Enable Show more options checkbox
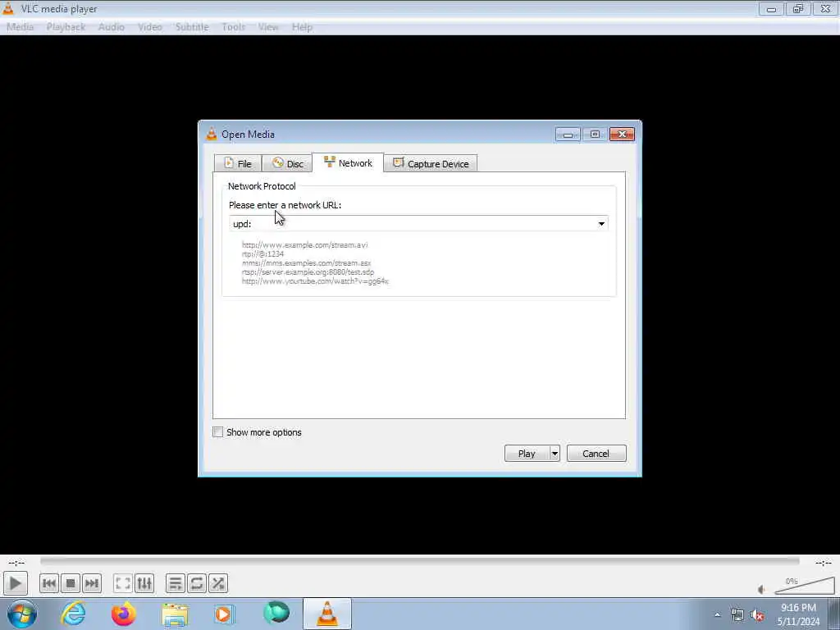This screenshot has height=630, width=840. click(218, 432)
